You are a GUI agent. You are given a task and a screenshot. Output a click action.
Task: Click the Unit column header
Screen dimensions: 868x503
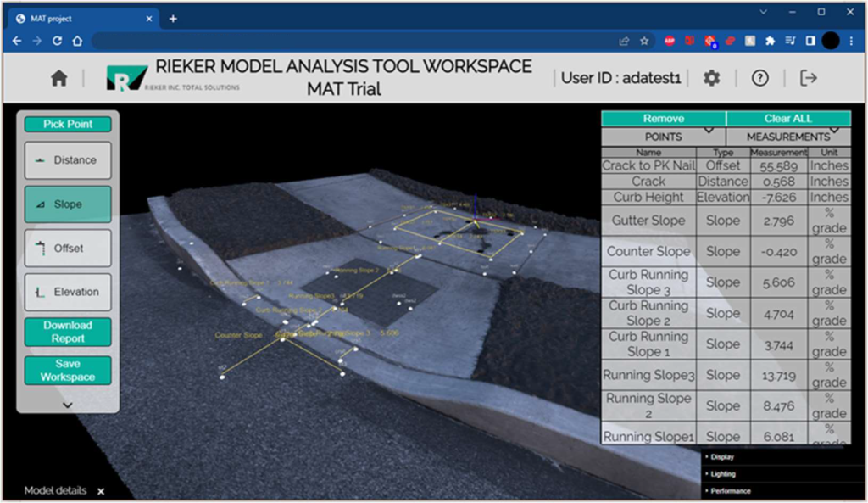coord(829,153)
